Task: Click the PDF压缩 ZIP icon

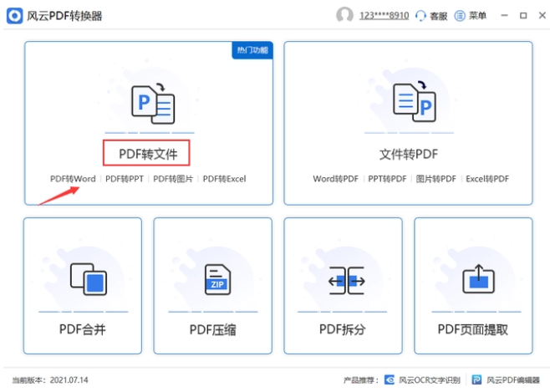Action: 217,279
